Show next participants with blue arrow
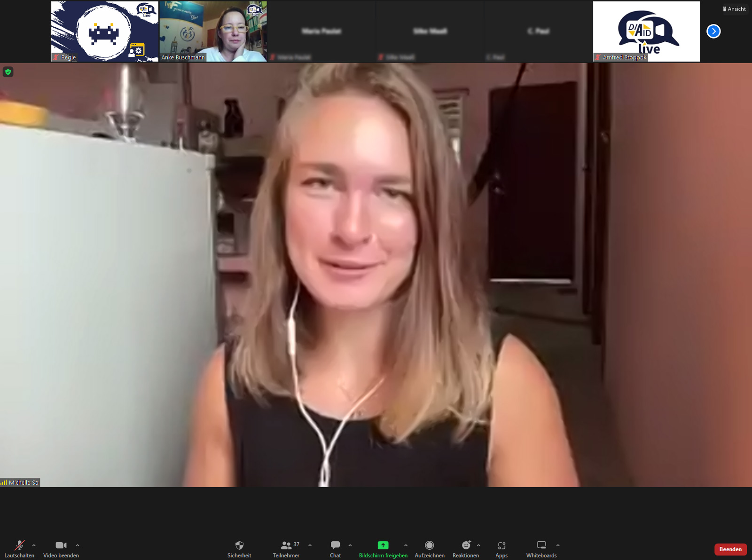752x560 pixels. point(713,32)
